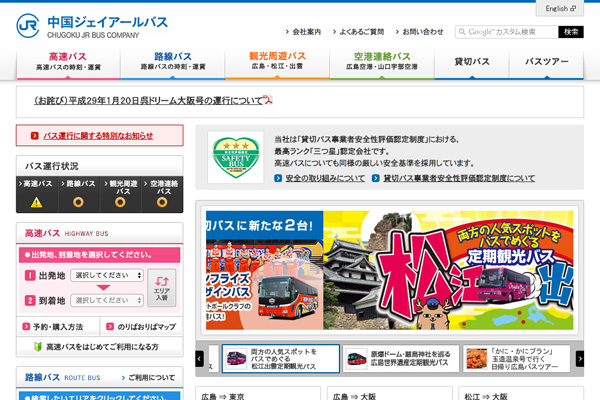Open 貸切バス事業者安全性評価認定制度について link
The width and height of the screenshot is (600, 400).
(x=459, y=178)
